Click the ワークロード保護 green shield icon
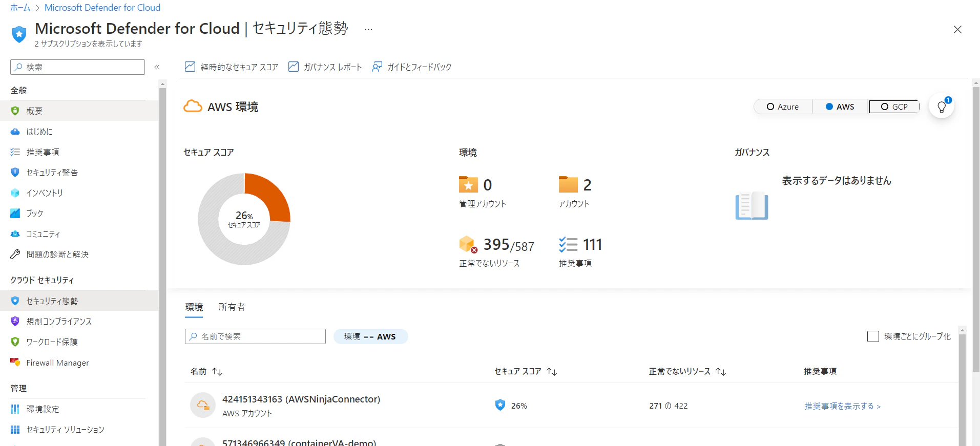Viewport: 980px width, 446px height. pyautogui.click(x=15, y=342)
